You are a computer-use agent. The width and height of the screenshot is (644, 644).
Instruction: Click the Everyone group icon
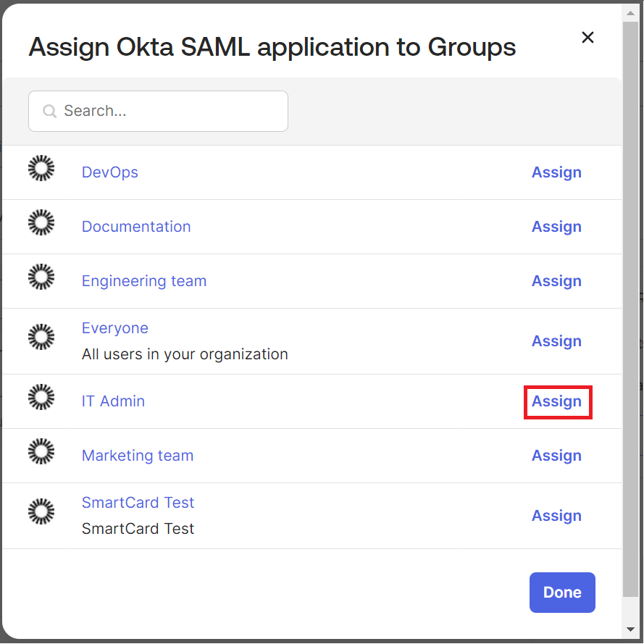tap(41, 337)
